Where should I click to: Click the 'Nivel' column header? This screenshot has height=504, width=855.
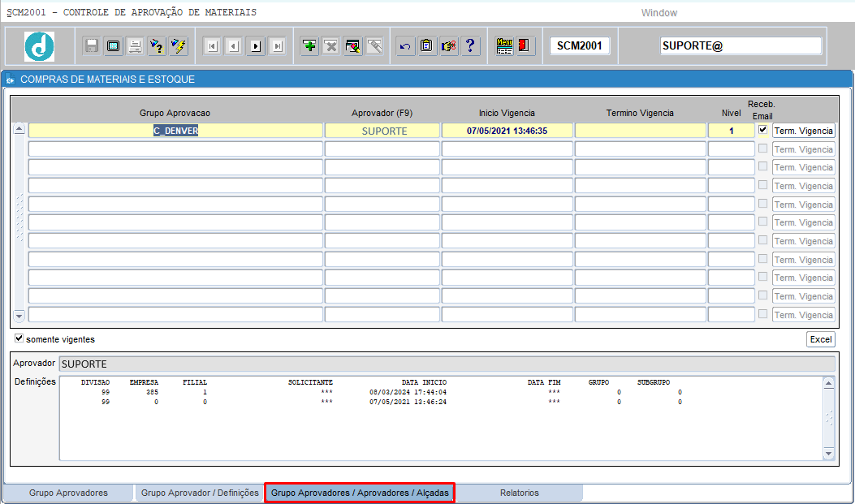tap(732, 114)
